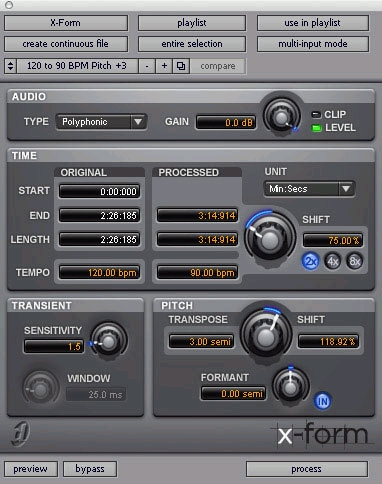This screenshot has height=484, width=382.
Task: Open the audio TYPE Polyphonic dropdown
Action: (x=101, y=122)
